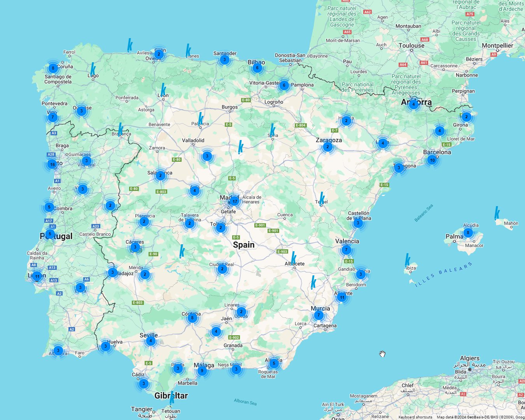
Task: Click the Santander marker showing 3 locations
Action: coord(224,59)
